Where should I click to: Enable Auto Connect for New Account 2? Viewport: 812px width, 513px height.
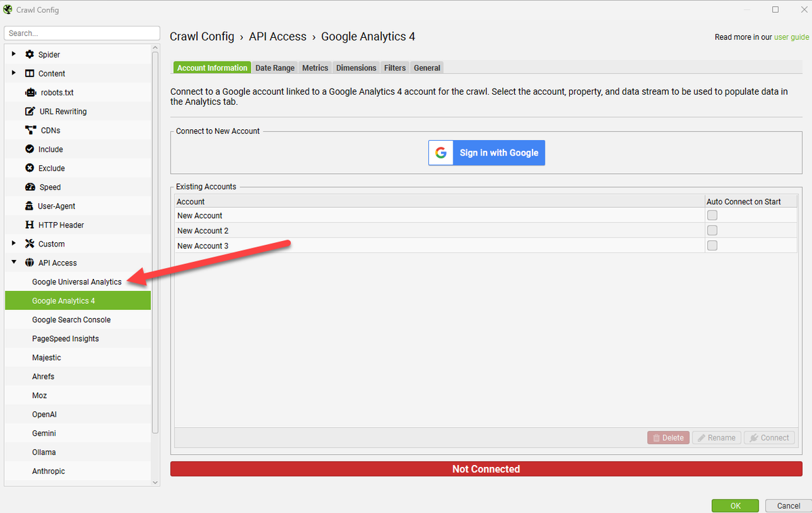712,231
